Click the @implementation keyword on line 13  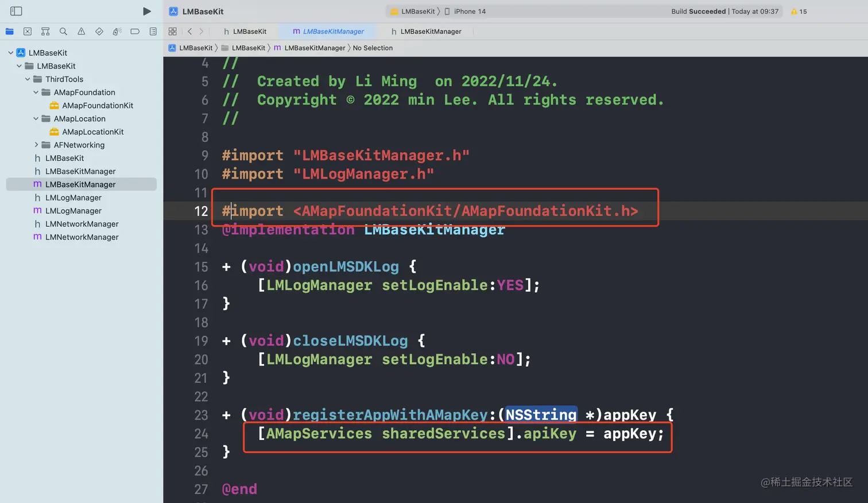tap(288, 230)
